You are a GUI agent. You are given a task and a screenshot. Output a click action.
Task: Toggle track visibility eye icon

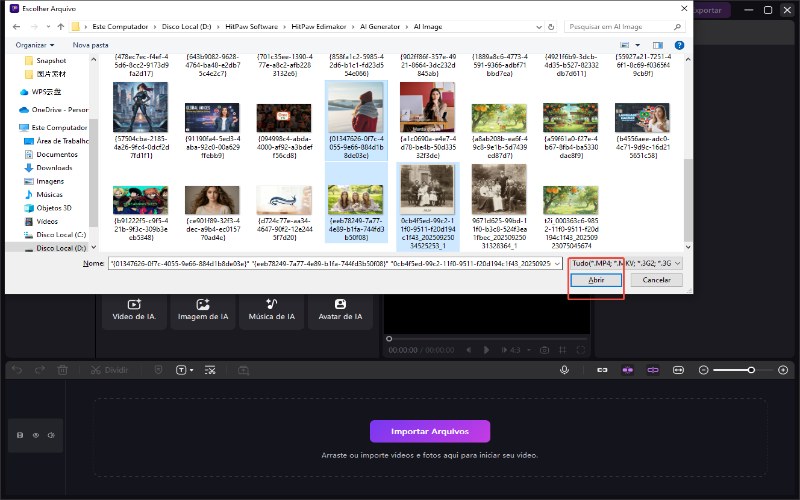35,435
